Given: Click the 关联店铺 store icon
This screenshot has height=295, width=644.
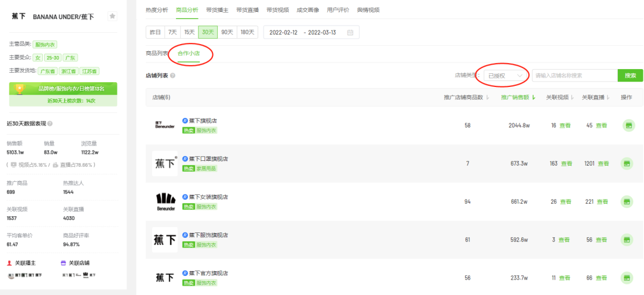Looking at the screenshot, I should click(63, 263).
